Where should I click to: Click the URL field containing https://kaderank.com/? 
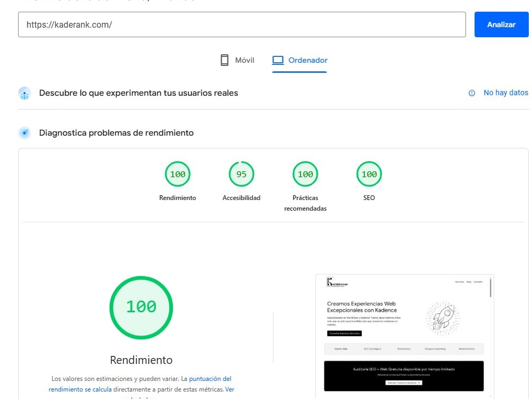(242, 24)
